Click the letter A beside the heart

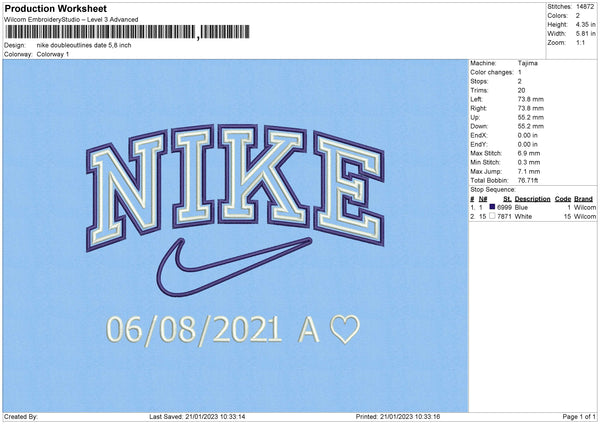coord(308,330)
